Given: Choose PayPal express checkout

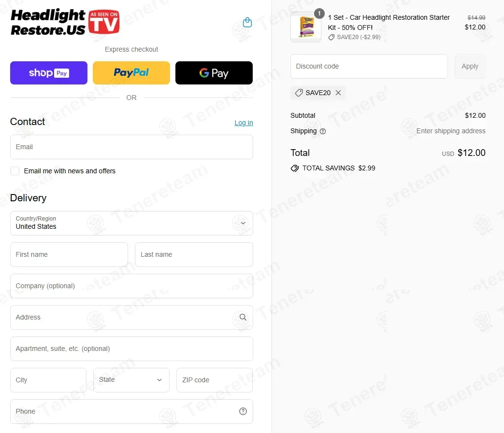Looking at the screenshot, I should point(131,73).
